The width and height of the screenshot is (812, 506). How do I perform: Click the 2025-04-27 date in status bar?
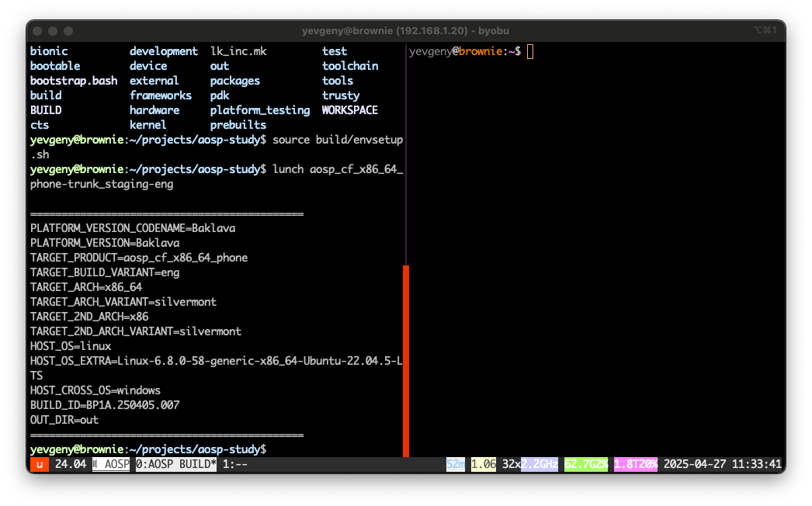pyautogui.click(x=695, y=464)
